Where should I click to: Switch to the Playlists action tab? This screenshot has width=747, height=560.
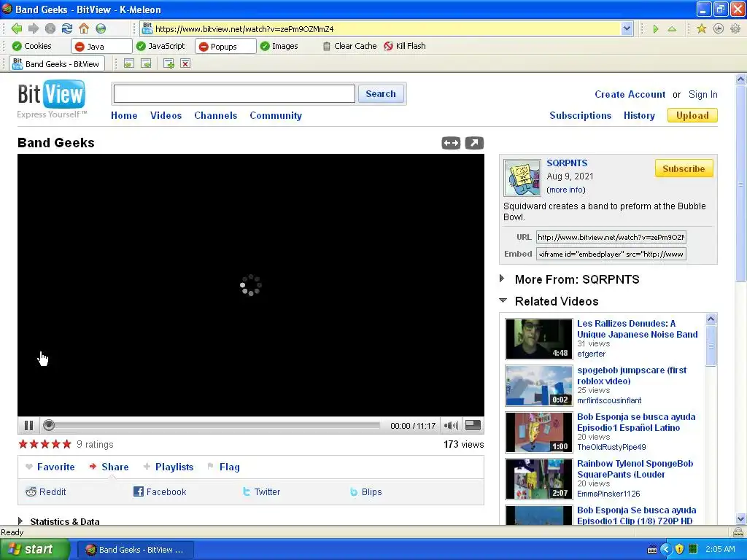pyautogui.click(x=169, y=467)
